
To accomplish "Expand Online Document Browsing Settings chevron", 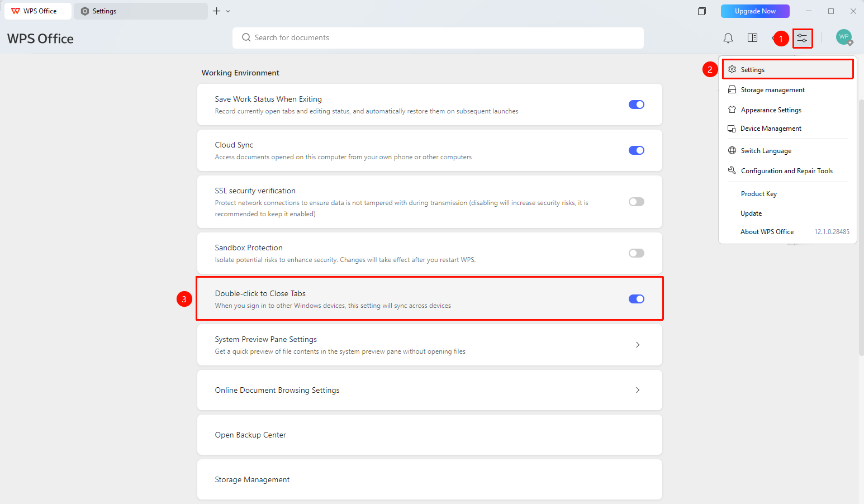I will click(638, 390).
